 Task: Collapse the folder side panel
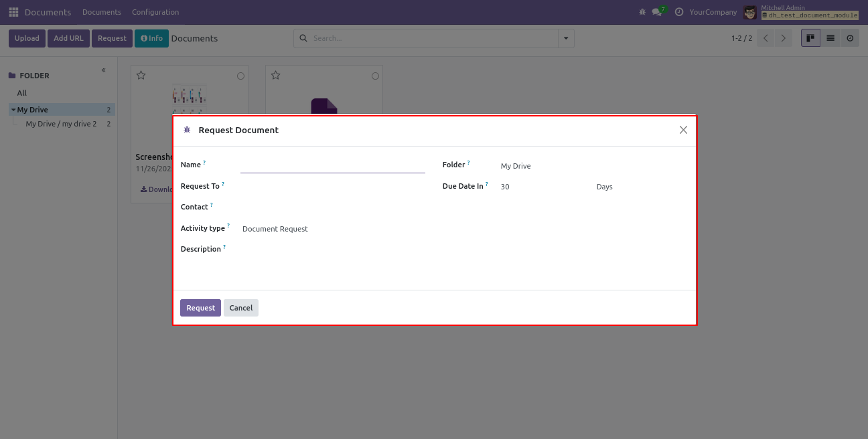(x=104, y=70)
